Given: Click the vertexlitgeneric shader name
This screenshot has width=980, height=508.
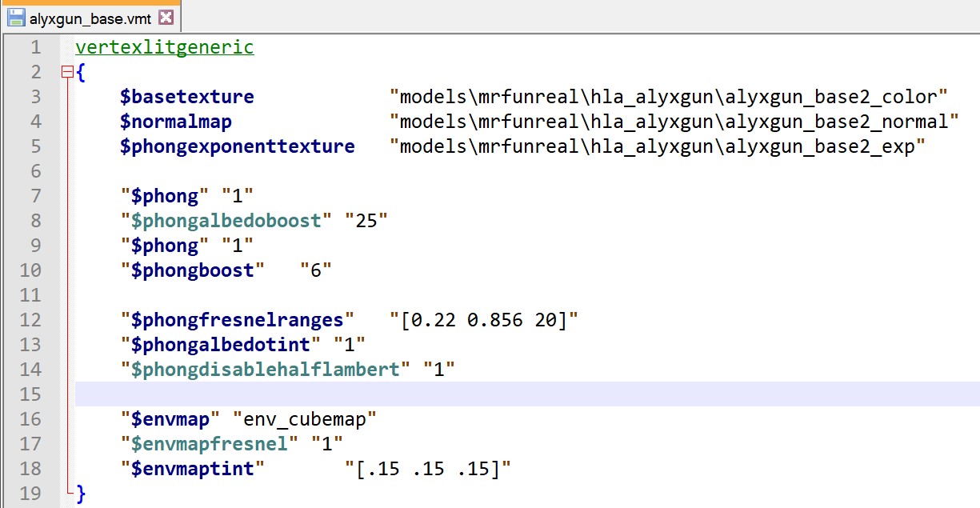Looking at the screenshot, I should [165, 47].
